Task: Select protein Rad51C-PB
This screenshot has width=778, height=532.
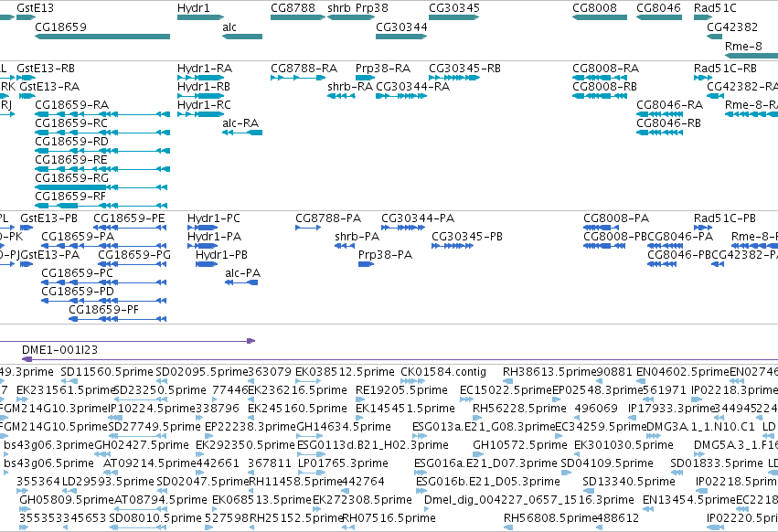Action: pyautogui.click(x=724, y=218)
